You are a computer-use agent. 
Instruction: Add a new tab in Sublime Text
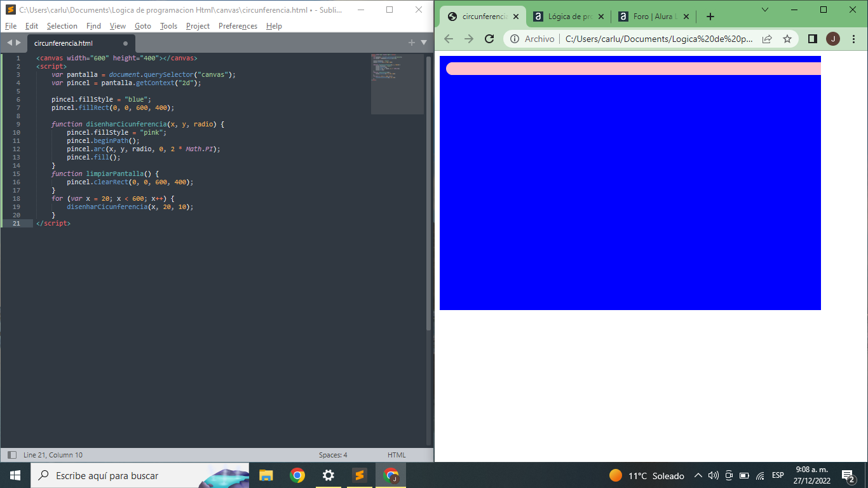coord(412,43)
